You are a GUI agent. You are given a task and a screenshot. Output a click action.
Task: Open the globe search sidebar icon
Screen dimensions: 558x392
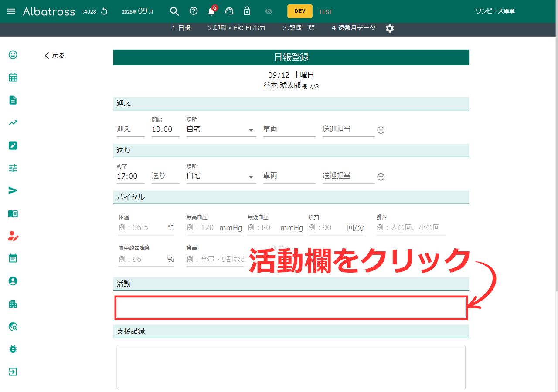(13, 326)
